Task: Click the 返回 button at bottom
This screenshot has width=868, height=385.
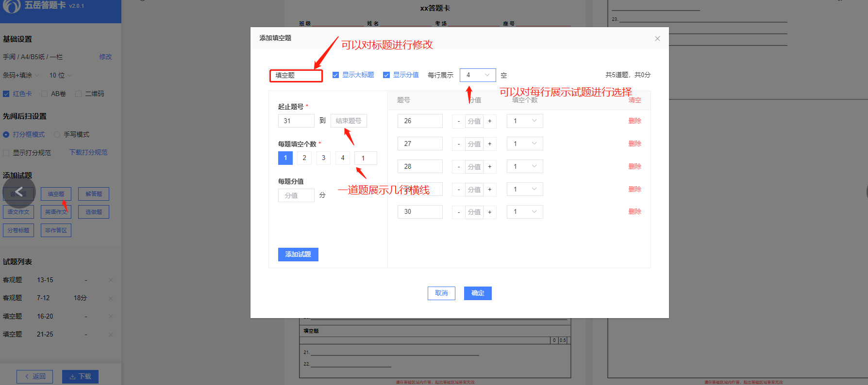Action: (35, 377)
